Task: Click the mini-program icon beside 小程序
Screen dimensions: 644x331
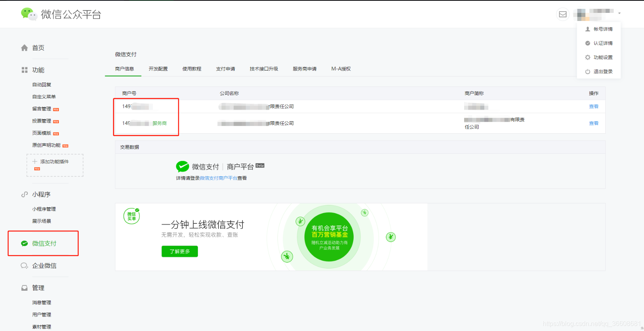Action: coord(25,194)
